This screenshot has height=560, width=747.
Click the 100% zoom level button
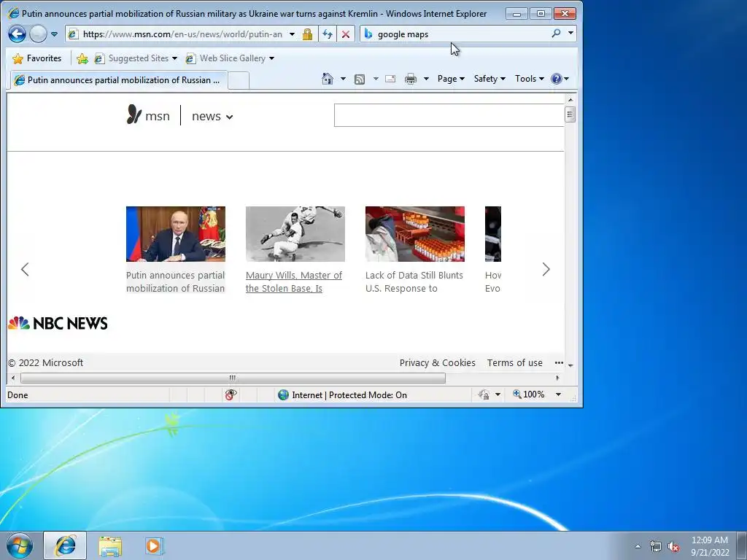click(x=528, y=394)
